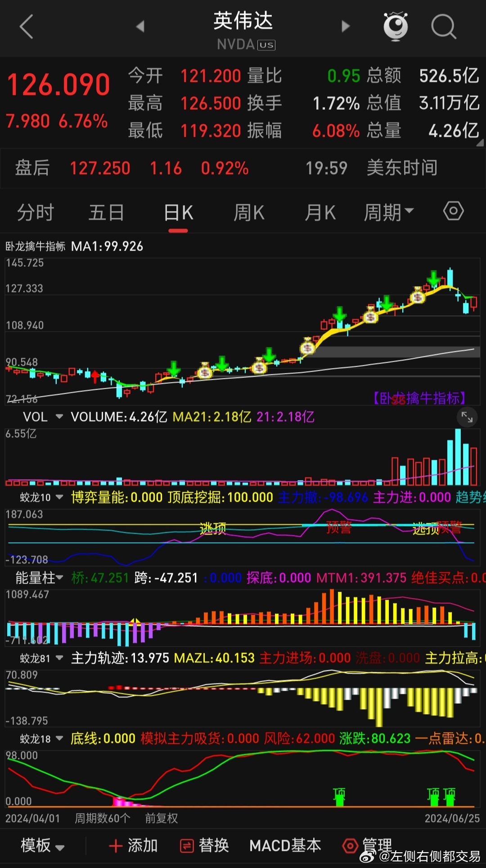Tap the 最高 value 126.500
The height and width of the screenshot is (868, 486).
tap(211, 103)
